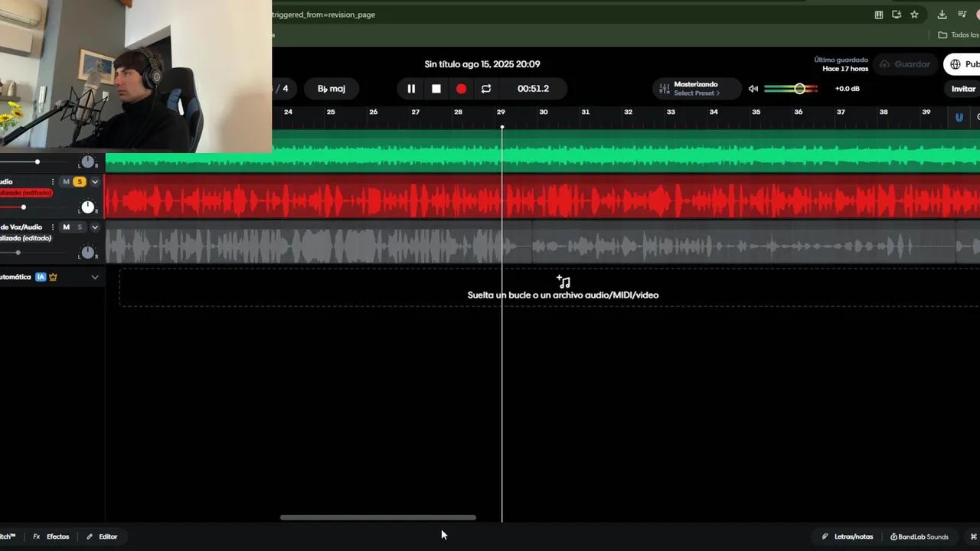The image size is (980, 551).
Task: Select the gray Voz/Audio waveform region
Action: [542, 243]
